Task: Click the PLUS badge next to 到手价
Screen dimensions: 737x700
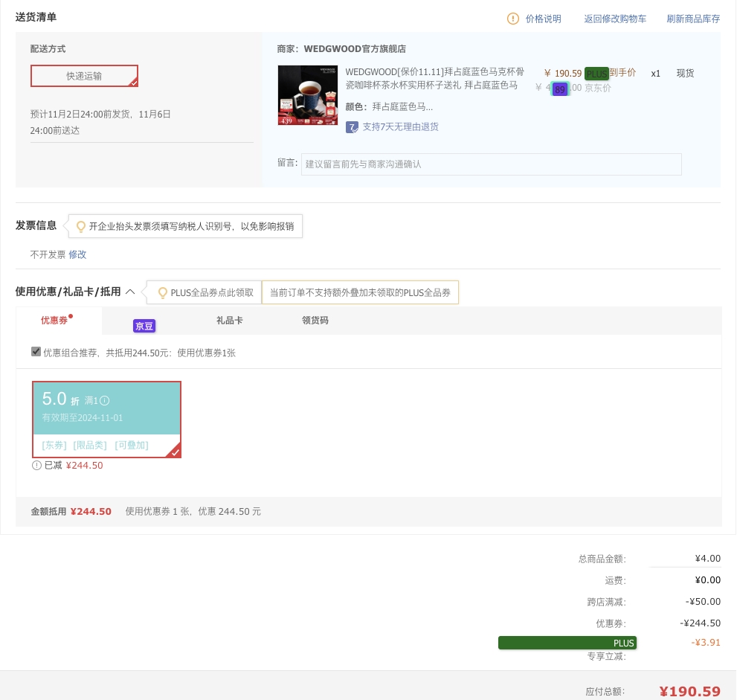Action: point(597,74)
